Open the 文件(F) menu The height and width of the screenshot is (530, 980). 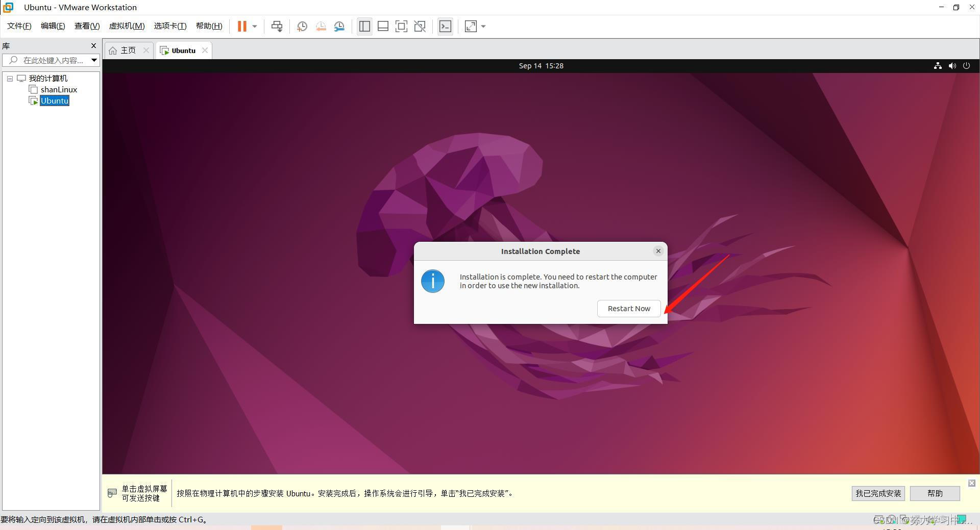19,26
